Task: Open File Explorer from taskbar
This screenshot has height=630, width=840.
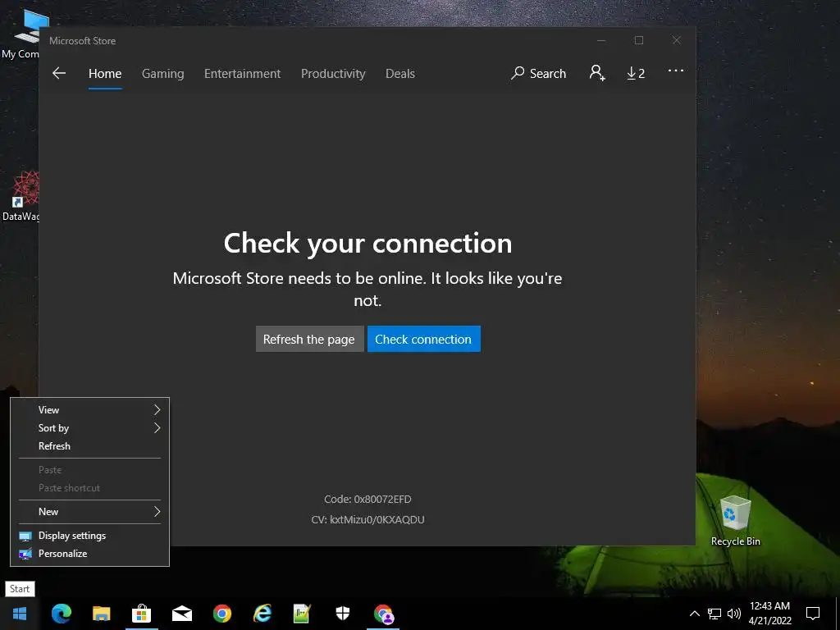Action: pyautogui.click(x=101, y=614)
